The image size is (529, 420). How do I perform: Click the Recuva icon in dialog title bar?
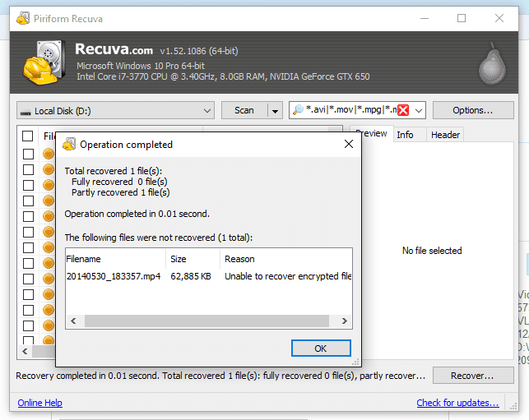pyautogui.click(x=69, y=145)
